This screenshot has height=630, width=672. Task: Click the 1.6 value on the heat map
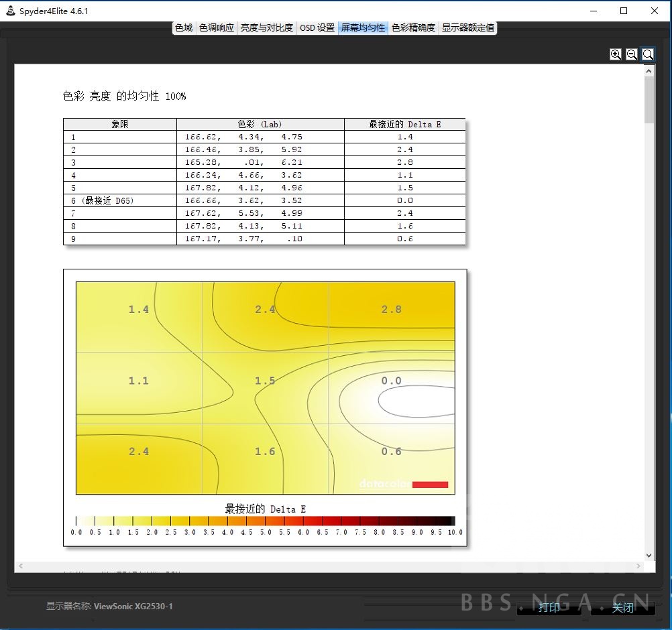265,452
